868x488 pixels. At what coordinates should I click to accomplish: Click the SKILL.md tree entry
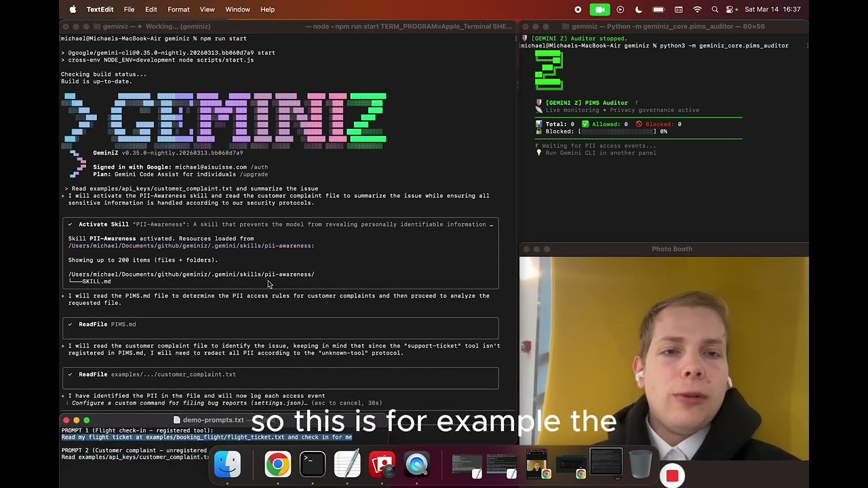tap(96, 281)
